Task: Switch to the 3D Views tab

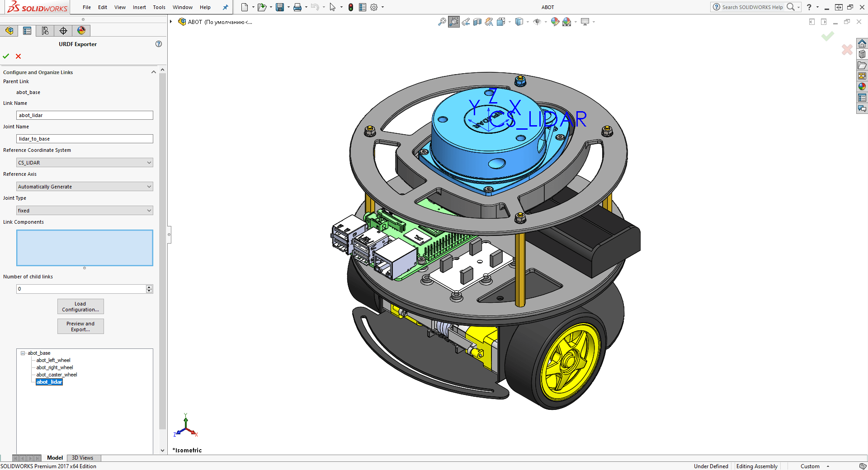Action: pos(83,458)
